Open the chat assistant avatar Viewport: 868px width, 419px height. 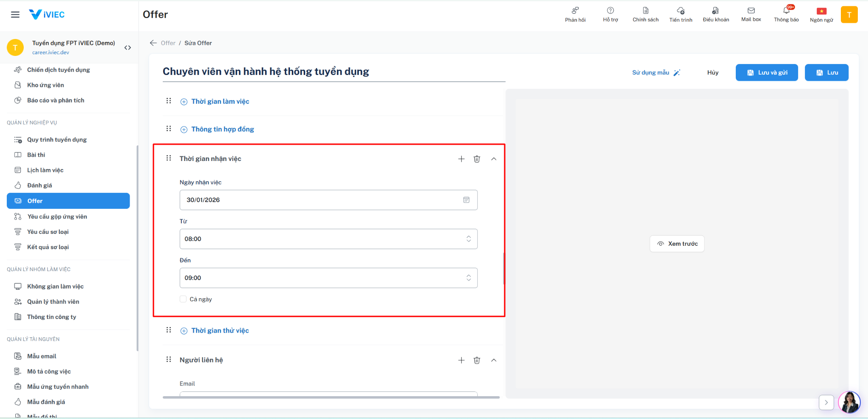849,402
